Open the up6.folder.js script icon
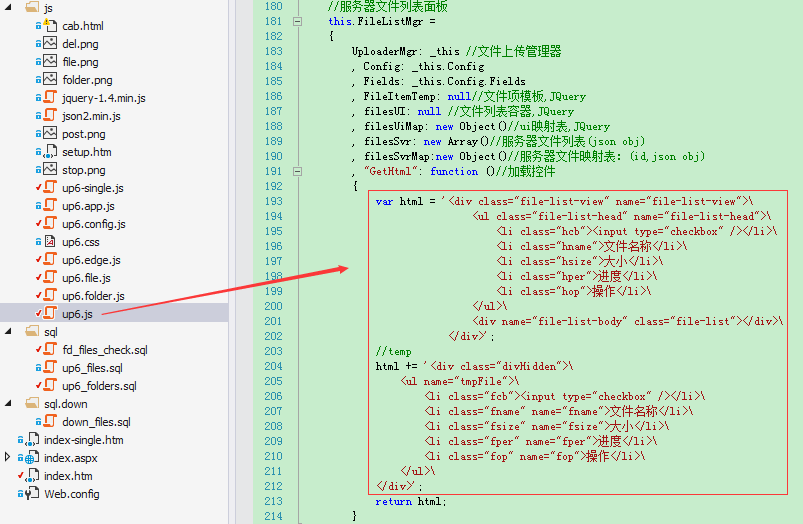This screenshot has height=524, width=803. (x=50, y=295)
